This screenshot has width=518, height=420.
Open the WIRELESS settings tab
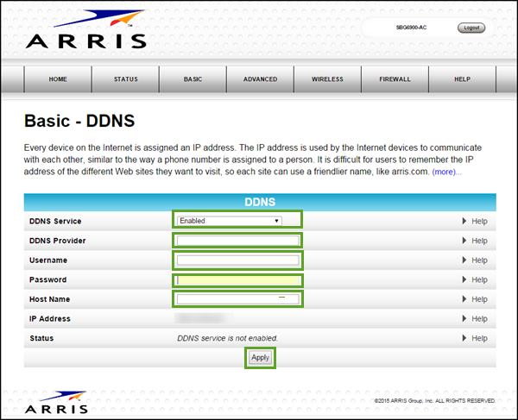pyautogui.click(x=327, y=79)
